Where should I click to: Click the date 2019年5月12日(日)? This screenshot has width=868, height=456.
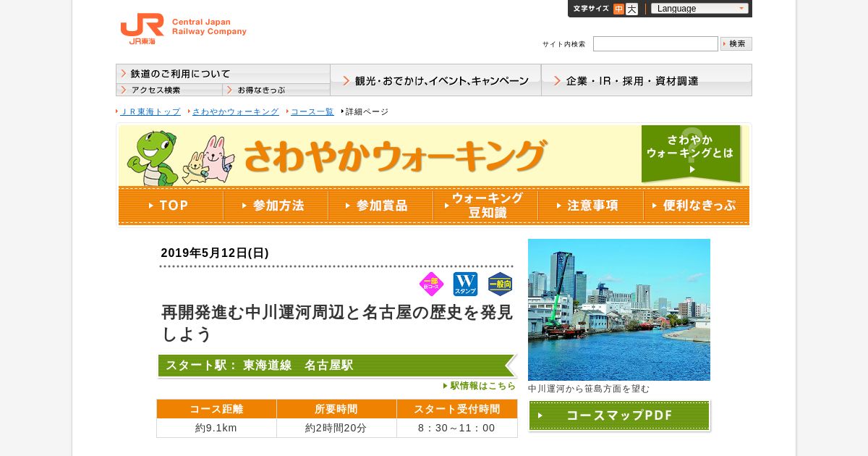[x=215, y=253]
